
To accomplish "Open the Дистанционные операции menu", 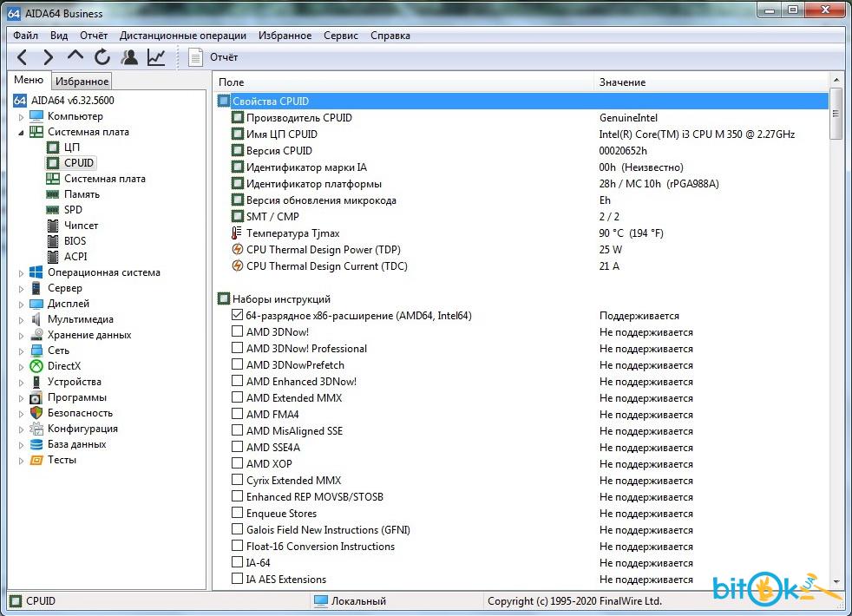I will [x=182, y=36].
